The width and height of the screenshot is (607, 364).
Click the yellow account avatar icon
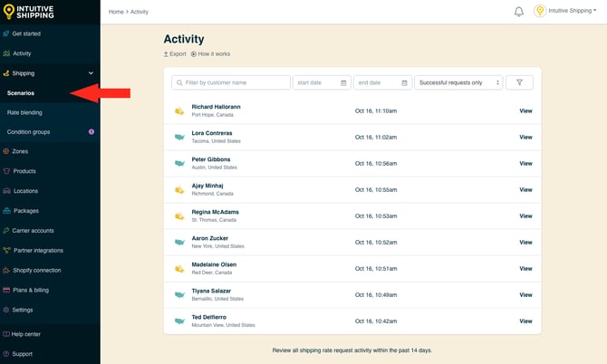540,11
